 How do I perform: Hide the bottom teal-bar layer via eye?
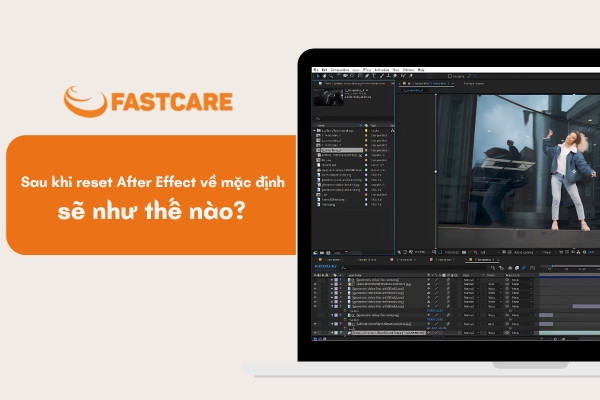coord(315,333)
